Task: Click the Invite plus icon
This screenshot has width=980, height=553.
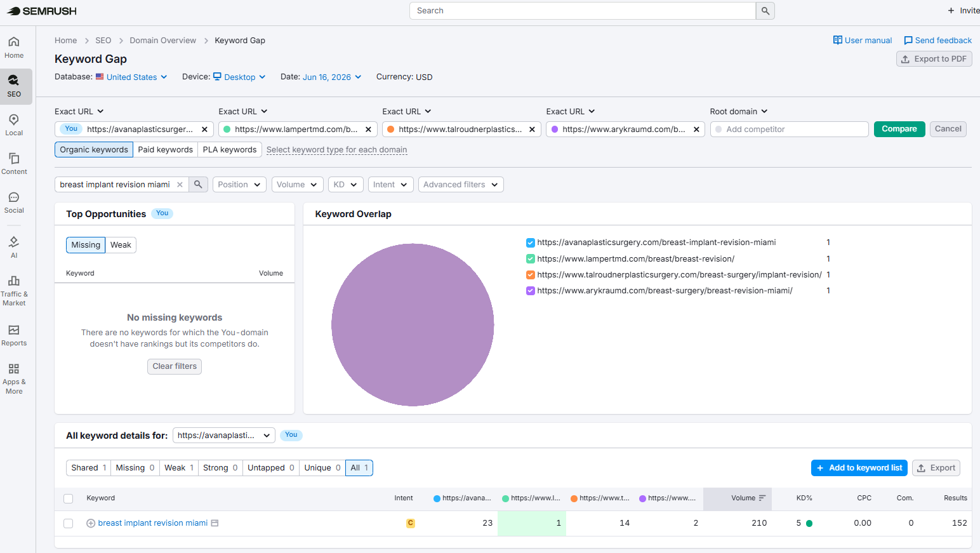Action: click(951, 11)
